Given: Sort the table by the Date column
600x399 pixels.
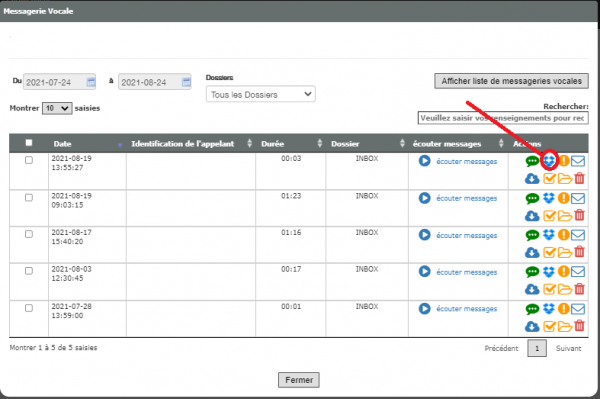Looking at the screenshot, I should click(x=87, y=144).
